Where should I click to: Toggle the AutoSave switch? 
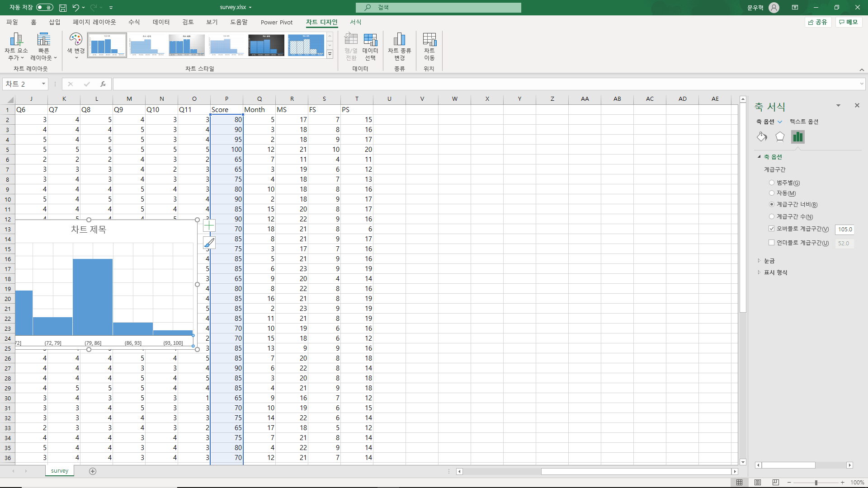pyautogui.click(x=45, y=7)
